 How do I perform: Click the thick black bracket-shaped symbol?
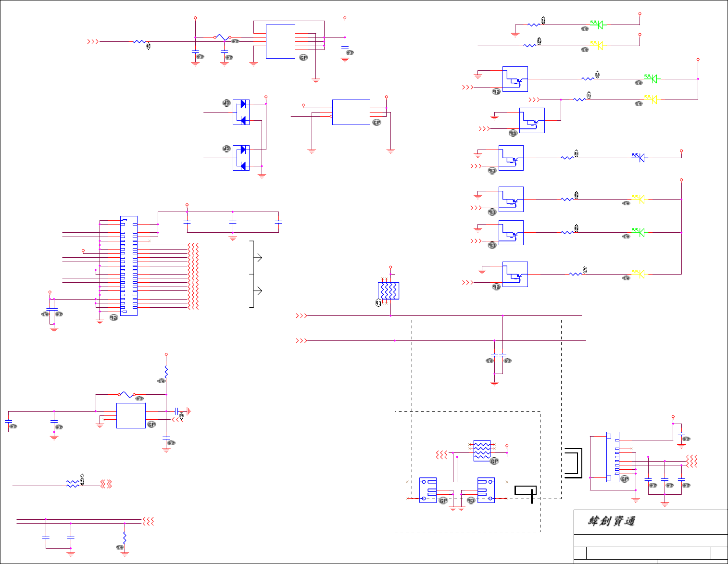[573, 463]
